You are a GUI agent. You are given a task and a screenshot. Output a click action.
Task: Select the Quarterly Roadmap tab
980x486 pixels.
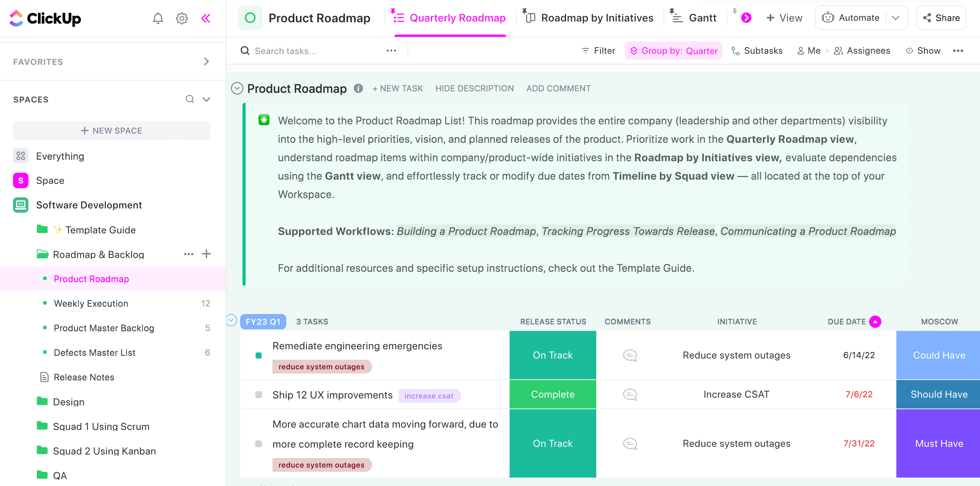coord(458,18)
